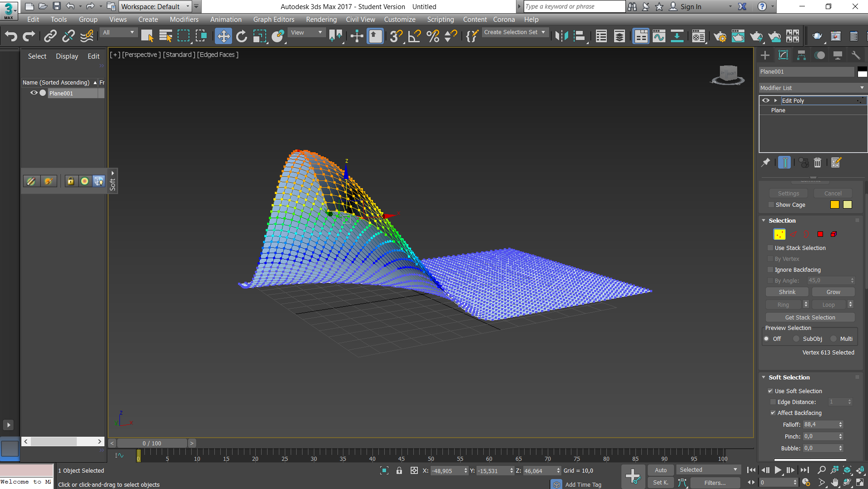This screenshot has width=868, height=489.
Task: Click the Plane001 object color swatch
Action: [x=862, y=72]
